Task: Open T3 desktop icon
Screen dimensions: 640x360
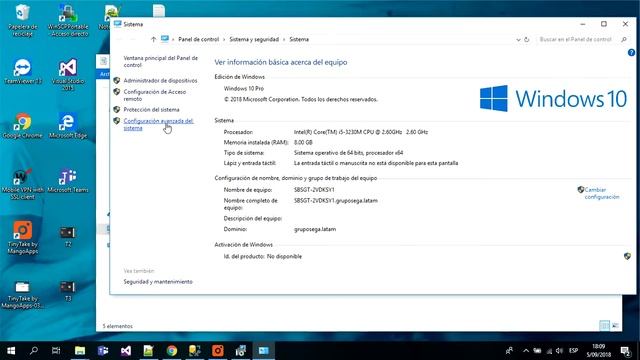Action: (x=68, y=291)
